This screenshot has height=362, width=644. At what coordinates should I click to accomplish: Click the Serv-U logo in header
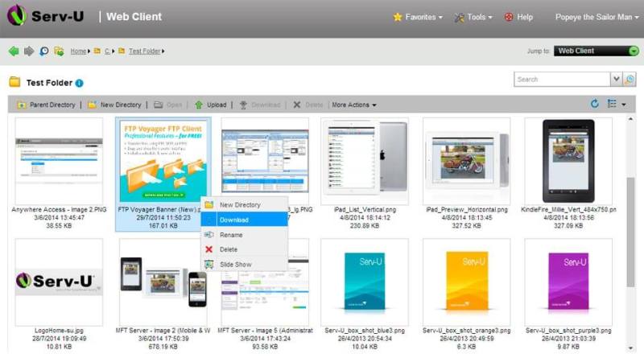(x=45, y=15)
